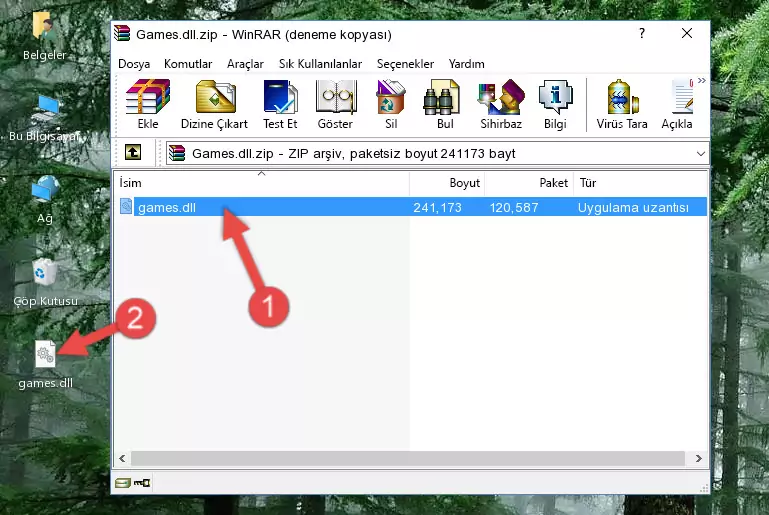Open the Dosya menu
769x515 pixels.
coord(134,64)
